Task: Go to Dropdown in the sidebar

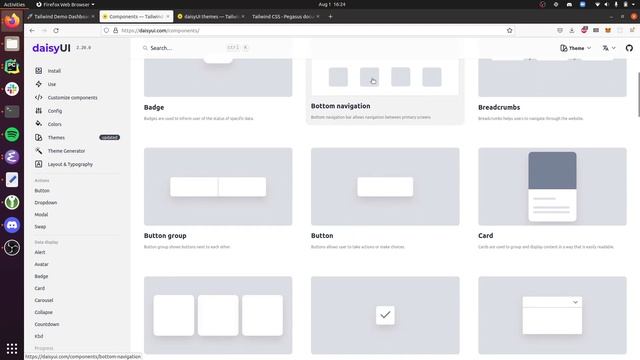Action: click(46, 202)
